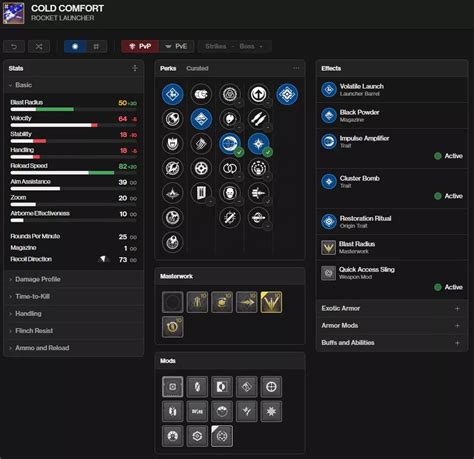This screenshot has width=474, height=459.
Task: Expand the Exotic Armor section
Action: point(392,308)
